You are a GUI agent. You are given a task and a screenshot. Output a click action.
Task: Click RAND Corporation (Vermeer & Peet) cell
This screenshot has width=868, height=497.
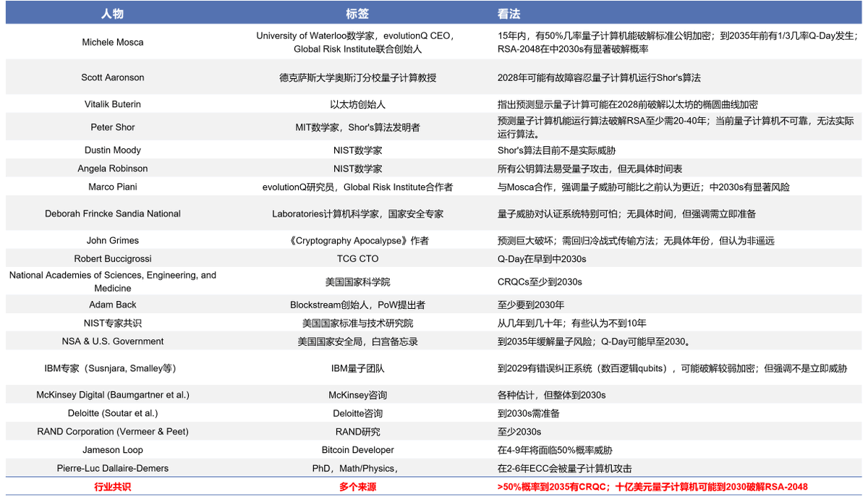click(113, 431)
